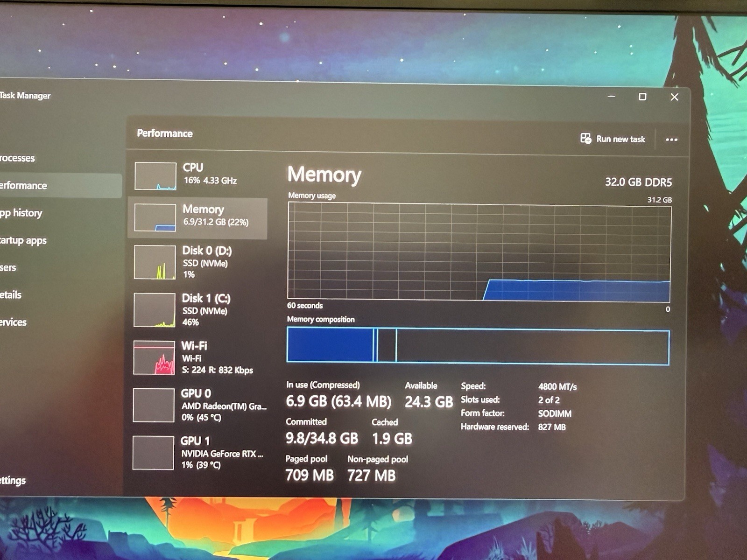Select GPU 0 AMD Radeon thumbnail

154,406
